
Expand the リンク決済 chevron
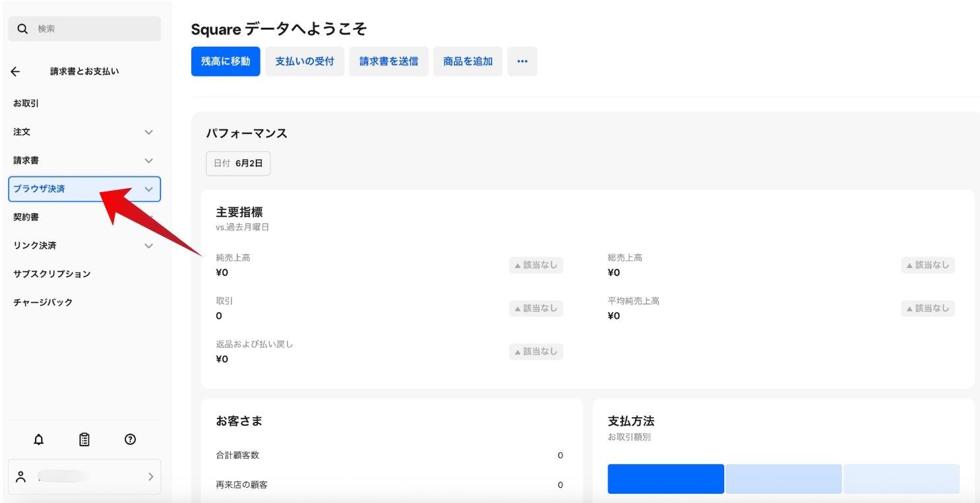tap(149, 246)
